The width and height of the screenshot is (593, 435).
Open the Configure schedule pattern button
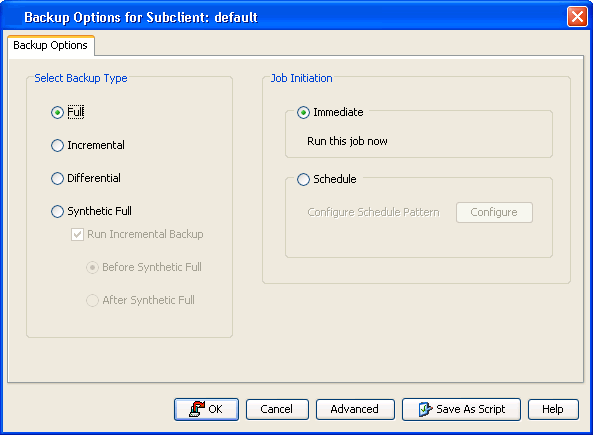[x=494, y=212]
